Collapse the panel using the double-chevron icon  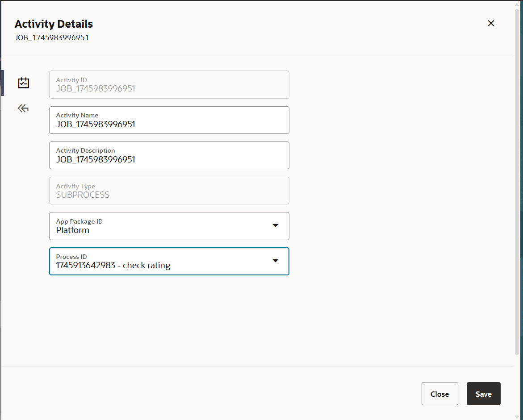[x=23, y=108]
